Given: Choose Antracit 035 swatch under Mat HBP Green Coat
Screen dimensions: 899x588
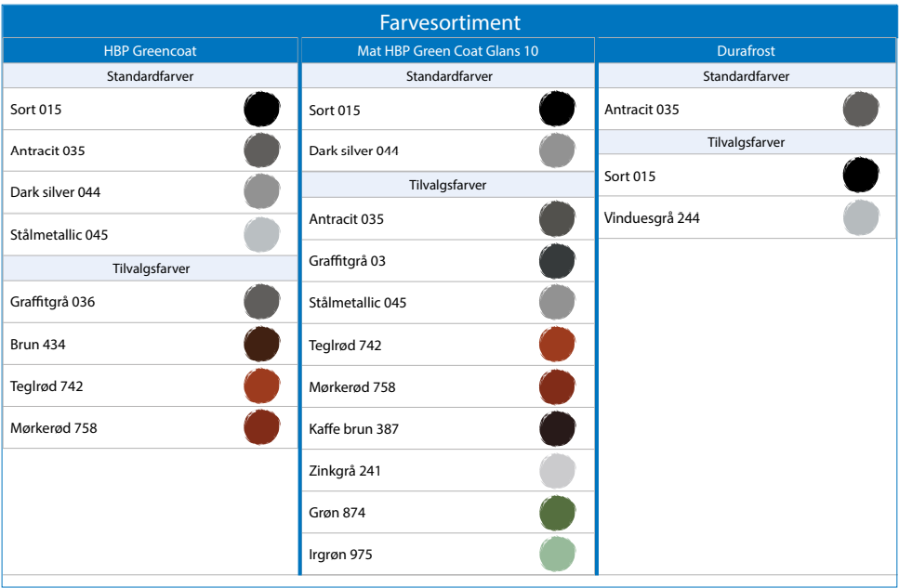Looking at the screenshot, I should [557, 218].
